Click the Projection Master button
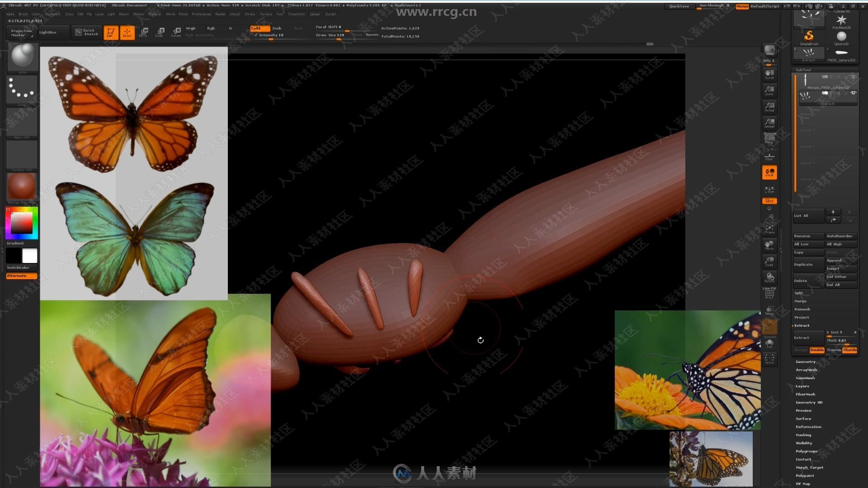This screenshot has width=868, height=488. (x=21, y=33)
